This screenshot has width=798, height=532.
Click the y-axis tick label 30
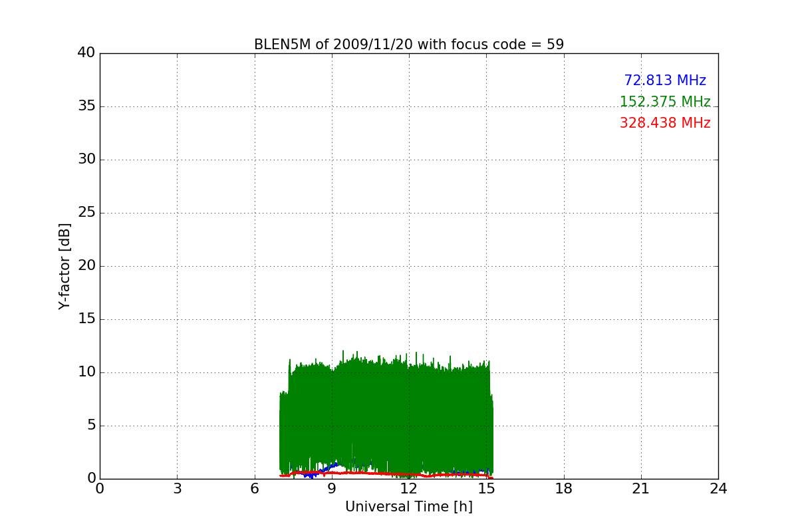[x=86, y=160]
